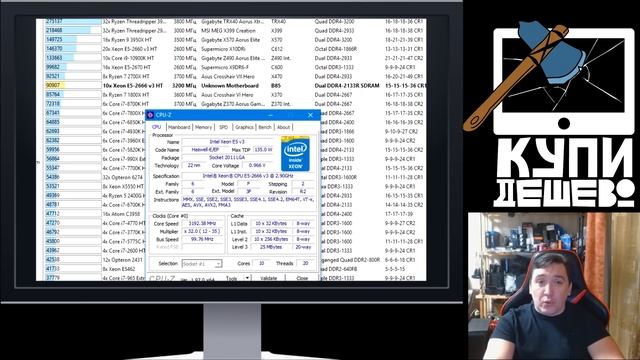Click the L1 Data cache size field
The width and height of the screenshot is (640, 360).
pyautogui.click(x=271, y=224)
